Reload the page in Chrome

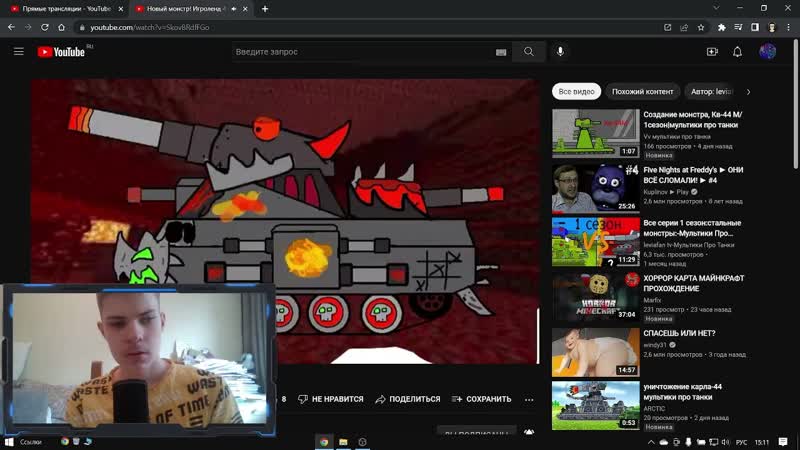tap(45, 28)
